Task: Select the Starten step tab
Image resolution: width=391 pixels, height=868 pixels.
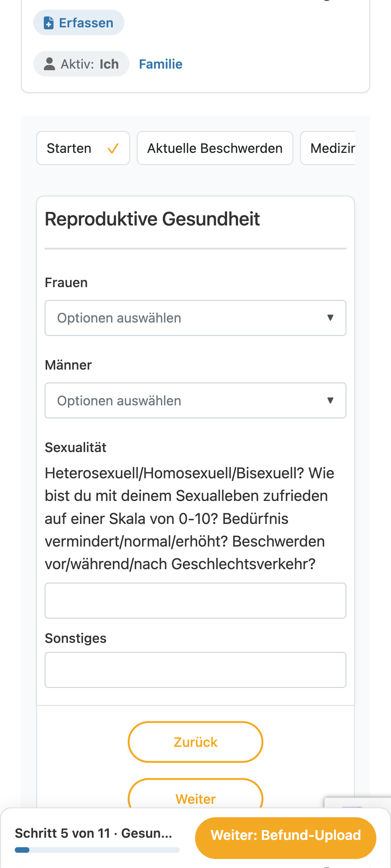Action: click(83, 148)
